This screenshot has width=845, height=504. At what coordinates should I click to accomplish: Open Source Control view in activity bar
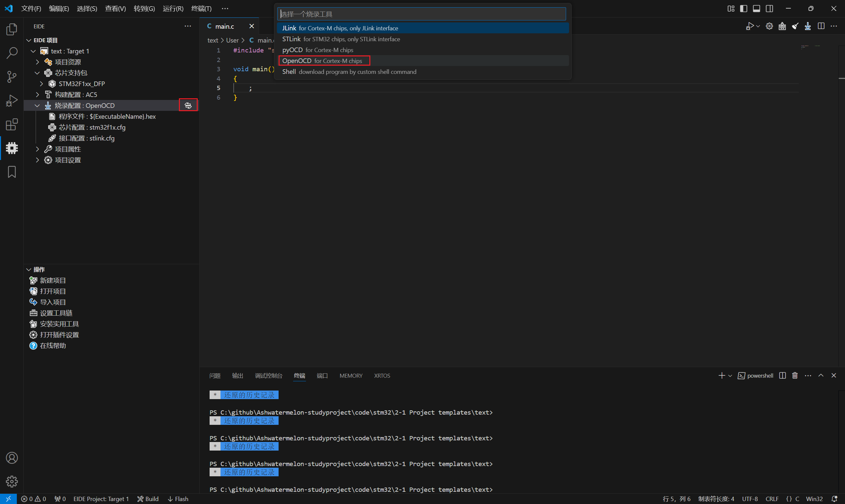click(12, 77)
